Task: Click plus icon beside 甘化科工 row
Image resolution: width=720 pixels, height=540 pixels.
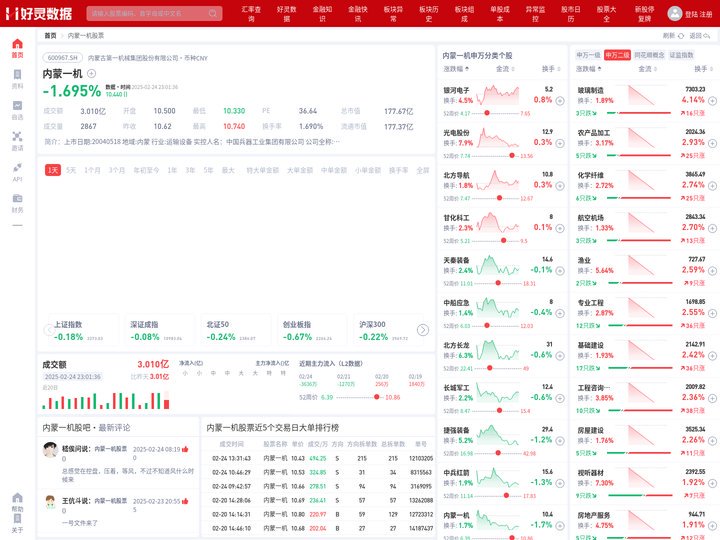Action: (x=560, y=228)
